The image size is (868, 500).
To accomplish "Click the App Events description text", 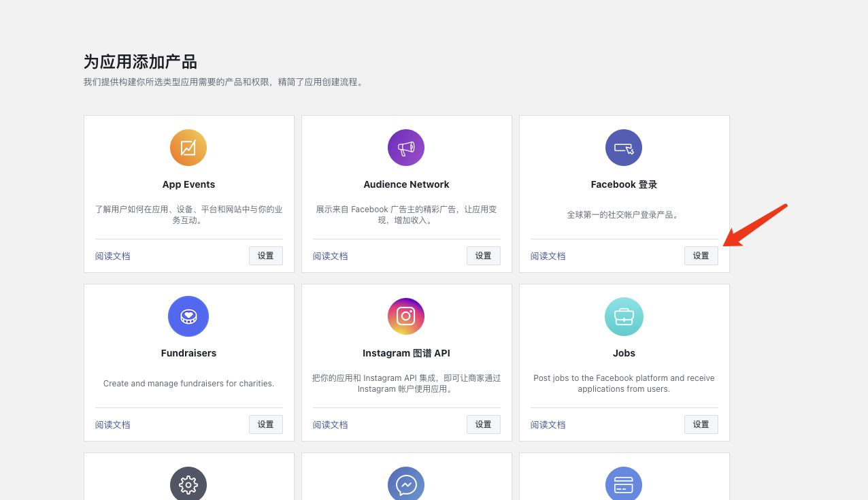I will (x=188, y=215).
